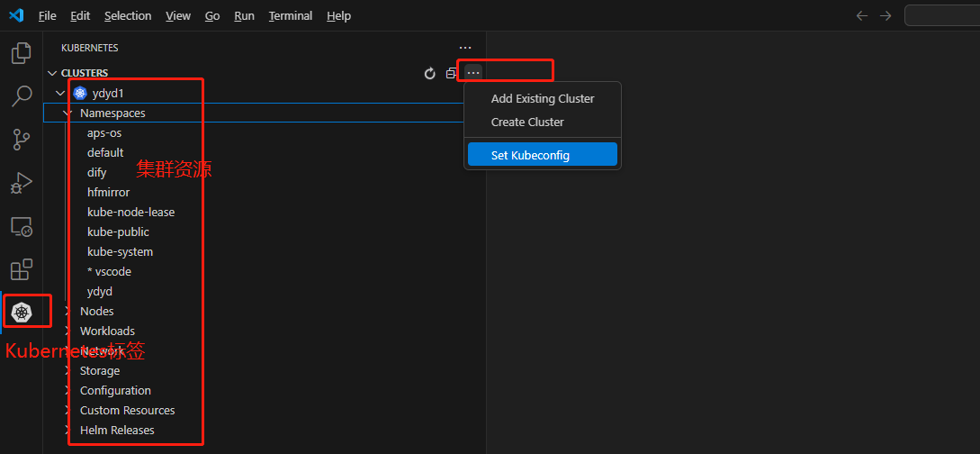Select Create Cluster in the context menu
The image size is (980, 454).
[527, 122]
